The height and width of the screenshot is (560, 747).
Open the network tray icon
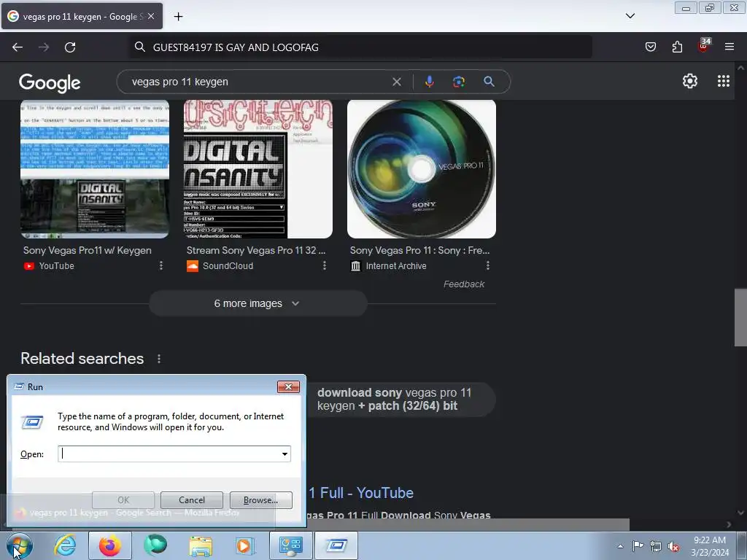[x=656, y=546]
